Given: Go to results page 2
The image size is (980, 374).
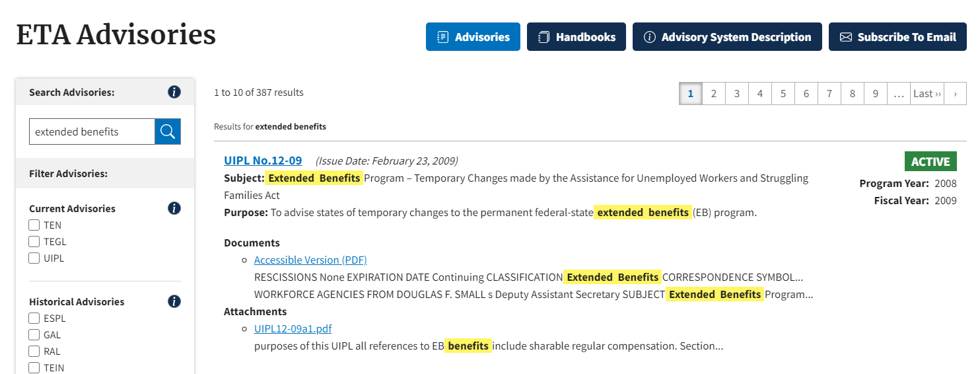Looking at the screenshot, I should [x=713, y=94].
